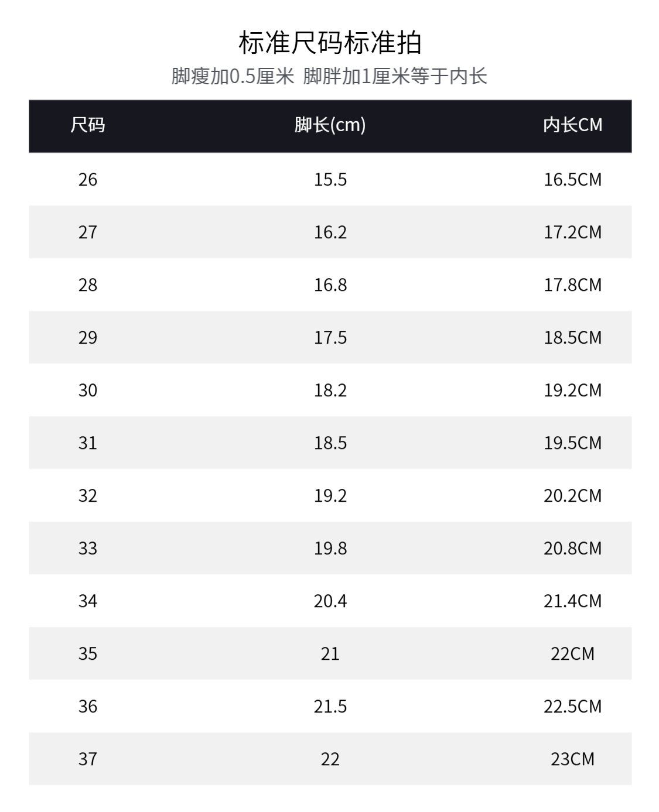Click the 17.5 foot length for size 29
This screenshot has width=659, height=812.
coord(330,337)
